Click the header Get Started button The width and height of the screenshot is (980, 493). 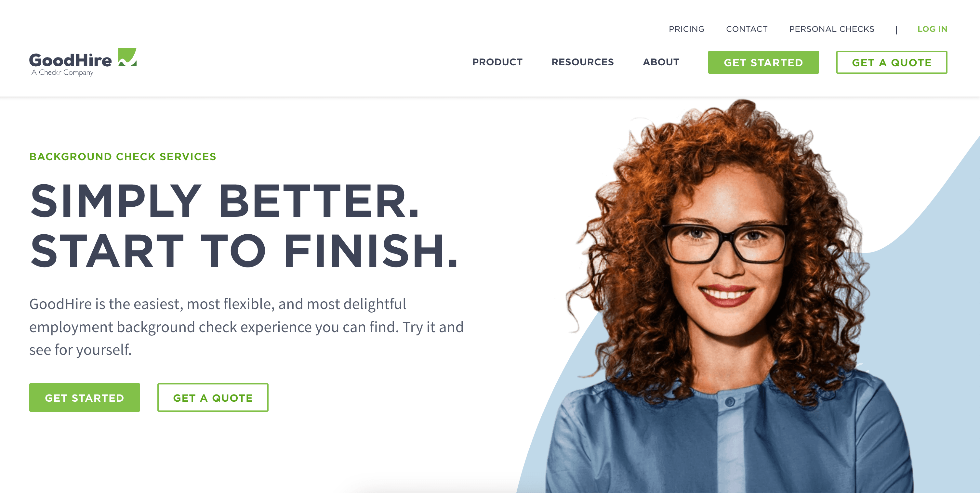(763, 62)
